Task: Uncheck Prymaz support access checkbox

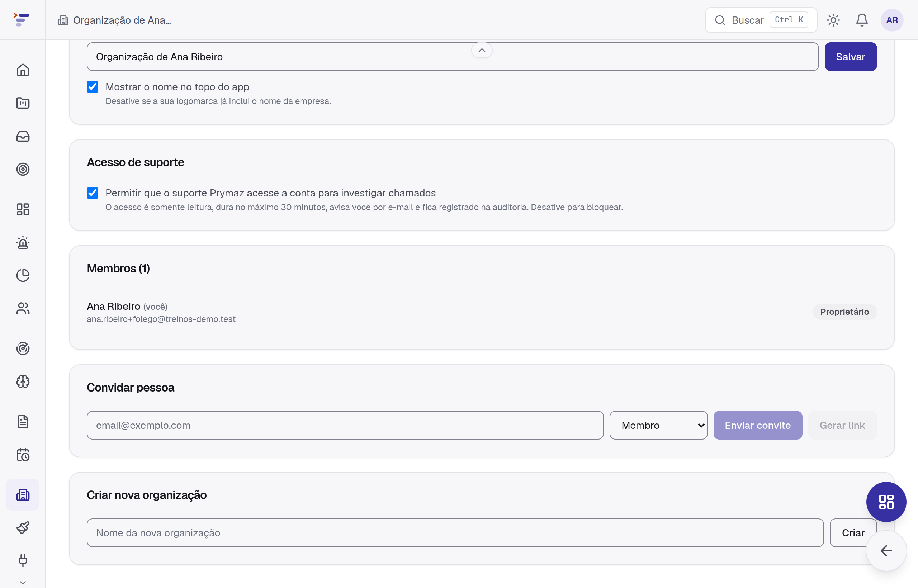Action: [93, 193]
